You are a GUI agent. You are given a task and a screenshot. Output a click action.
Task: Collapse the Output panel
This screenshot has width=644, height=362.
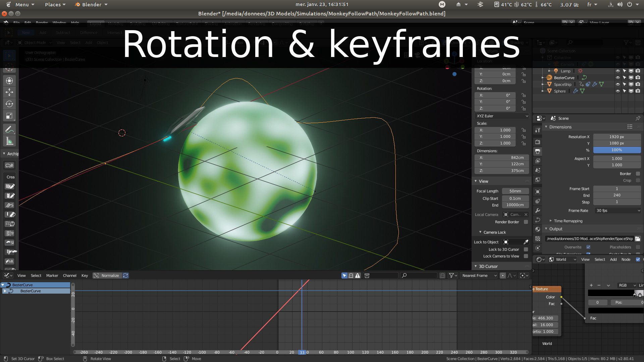(x=555, y=229)
